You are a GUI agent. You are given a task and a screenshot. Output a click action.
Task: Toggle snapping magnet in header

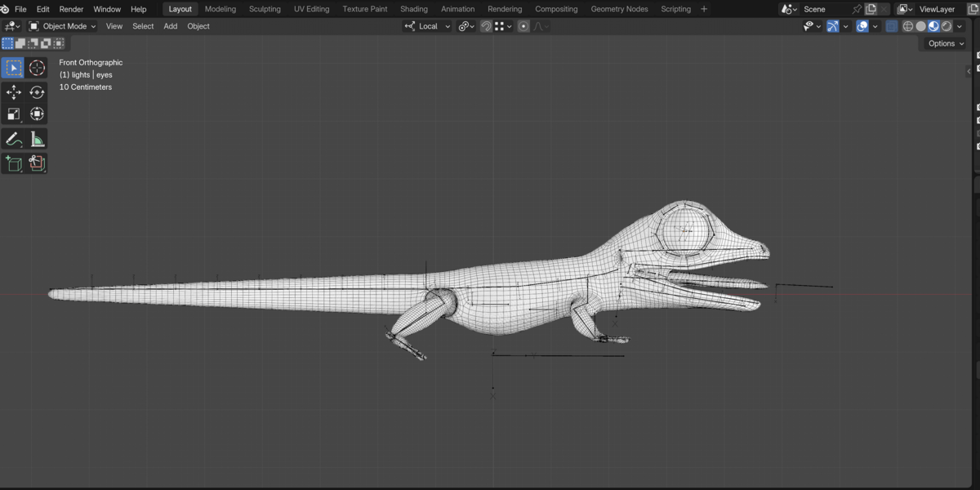(x=486, y=26)
